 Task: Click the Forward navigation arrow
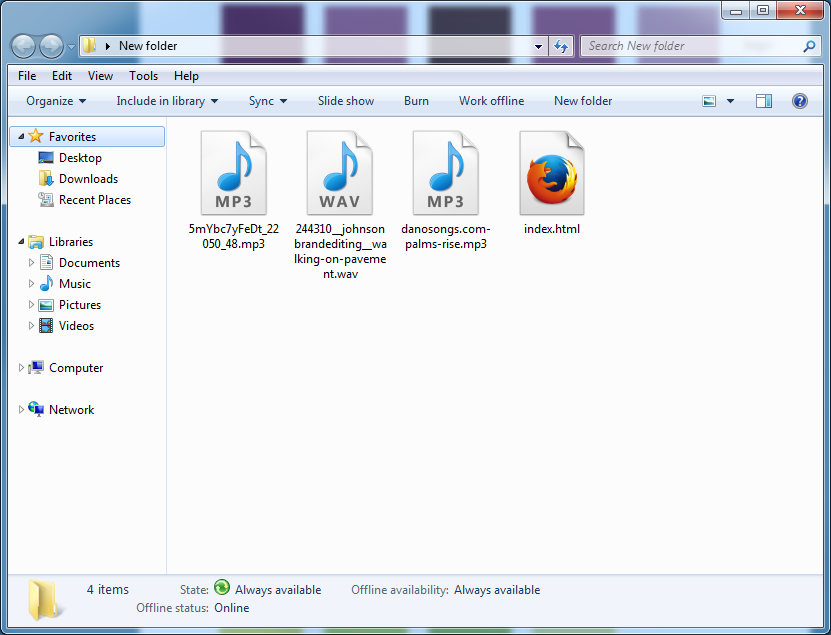51,47
